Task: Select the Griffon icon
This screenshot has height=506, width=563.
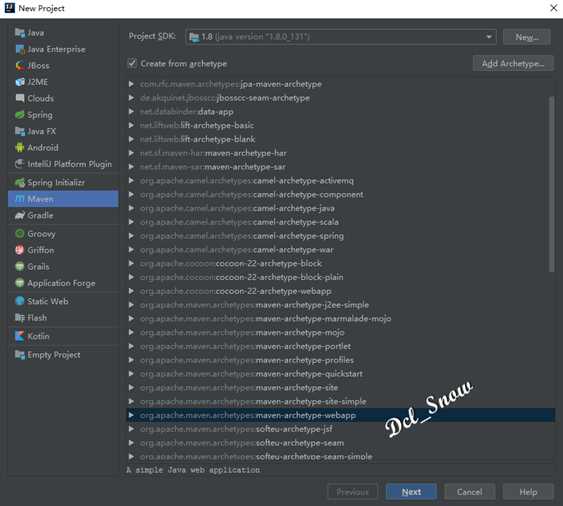Action: tap(20, 250)
